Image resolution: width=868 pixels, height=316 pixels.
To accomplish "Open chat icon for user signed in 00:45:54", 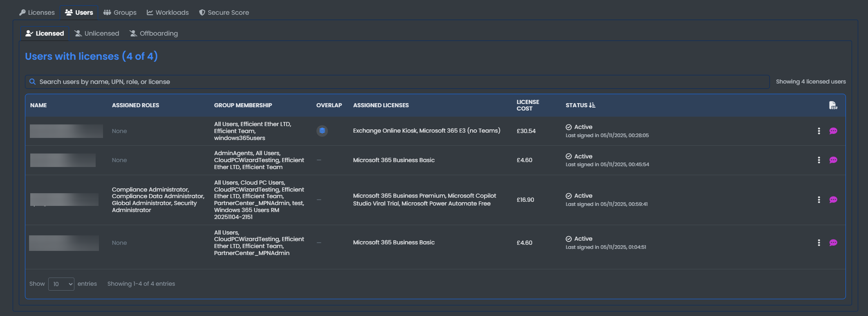I will click(x=833, y=160).
